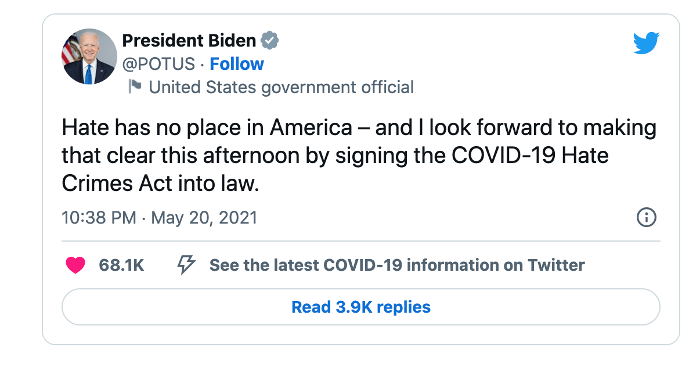Like the tweet with the heart icon
The image size is (700, 368).
(75, 265)
